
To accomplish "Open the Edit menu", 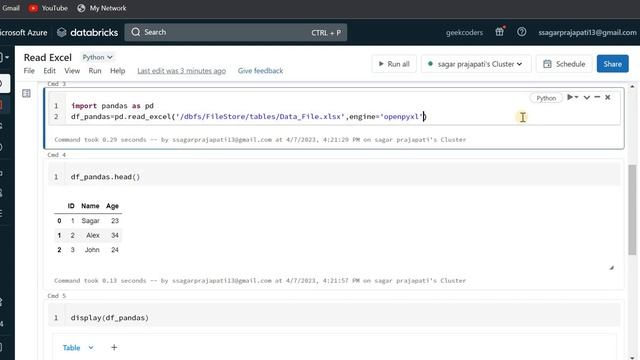I will [49, 71].
